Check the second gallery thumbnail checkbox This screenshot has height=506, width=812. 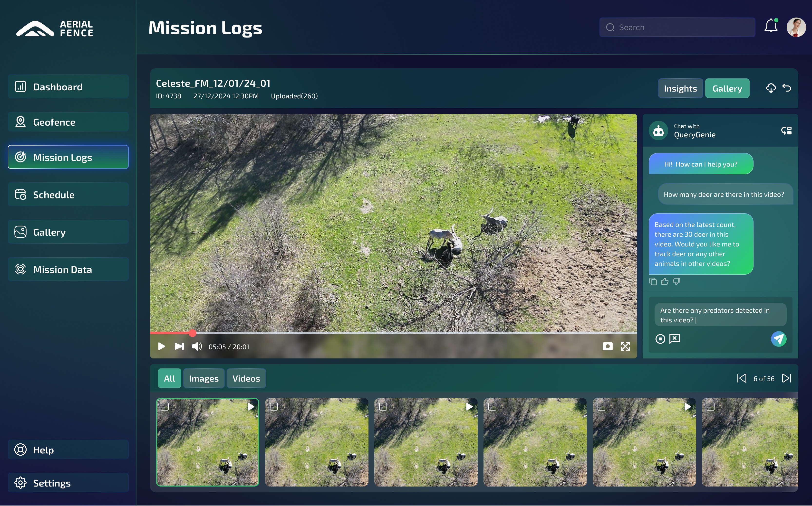(274, 407)
